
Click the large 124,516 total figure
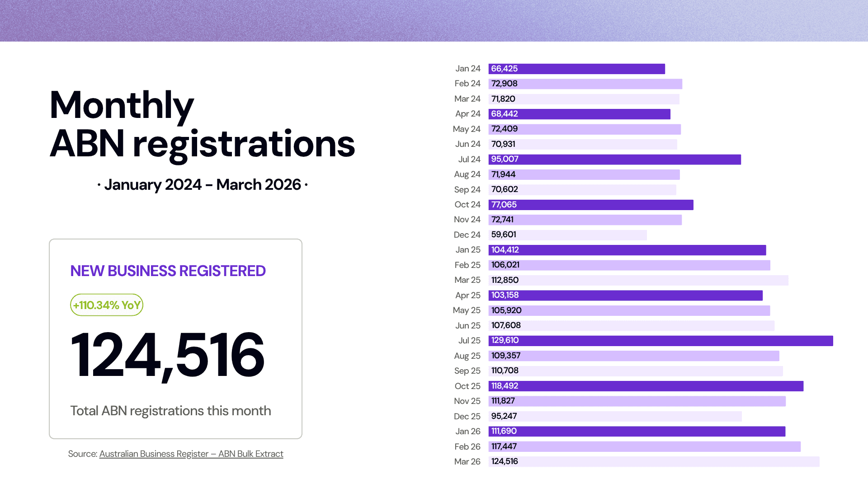(167, 355)
